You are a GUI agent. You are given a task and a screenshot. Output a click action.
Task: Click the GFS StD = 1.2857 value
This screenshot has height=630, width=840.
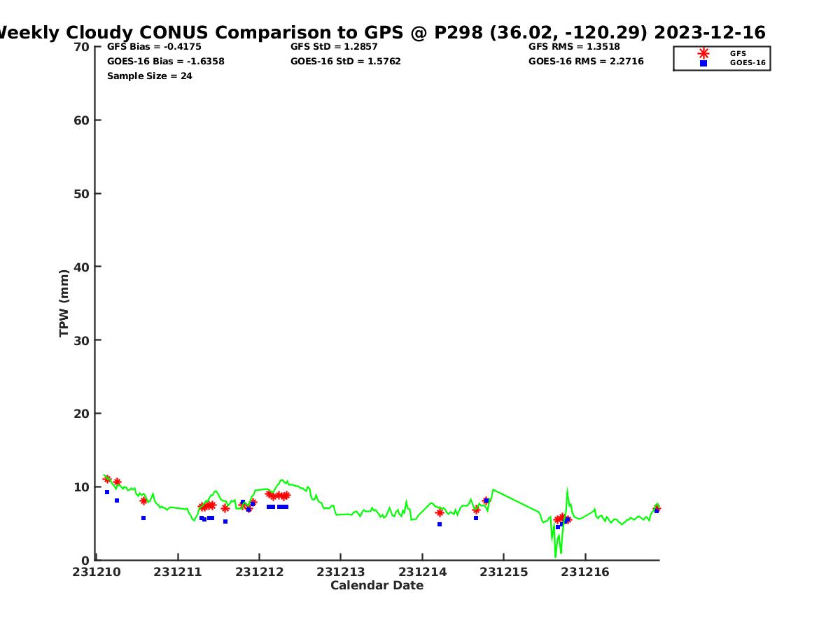(334, 47)
